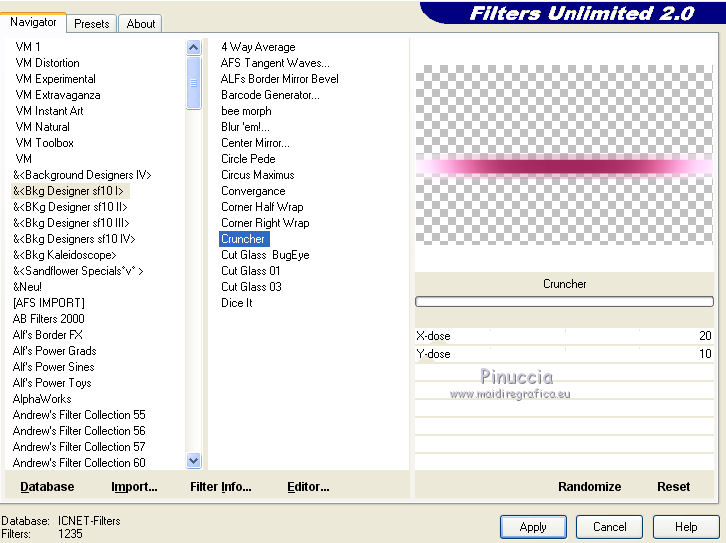Image resolution: width=726 pixels, height=543 pixels.
Task: Select Circus Maximus filter
Action: (x=258, y=175)
